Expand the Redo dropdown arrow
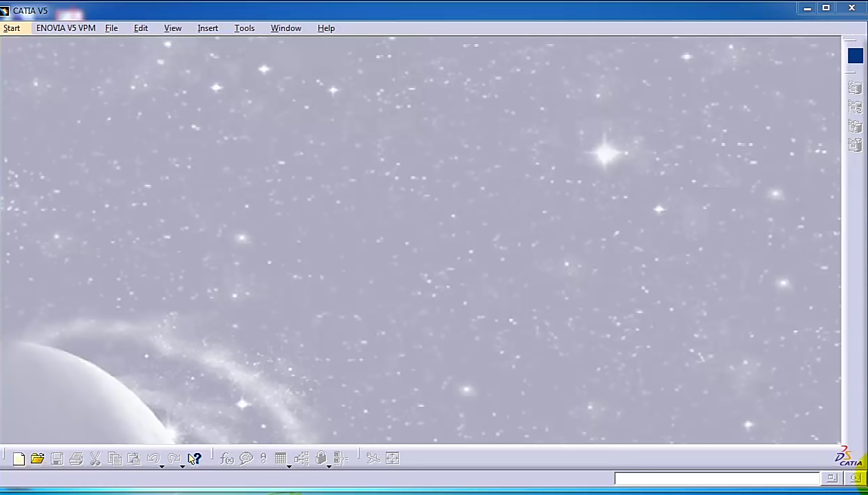 (x=182, y=465)
